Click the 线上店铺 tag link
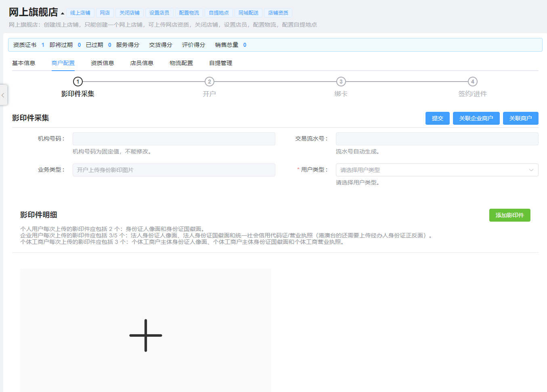The image size is (547, 392). [x=80, y=13]
